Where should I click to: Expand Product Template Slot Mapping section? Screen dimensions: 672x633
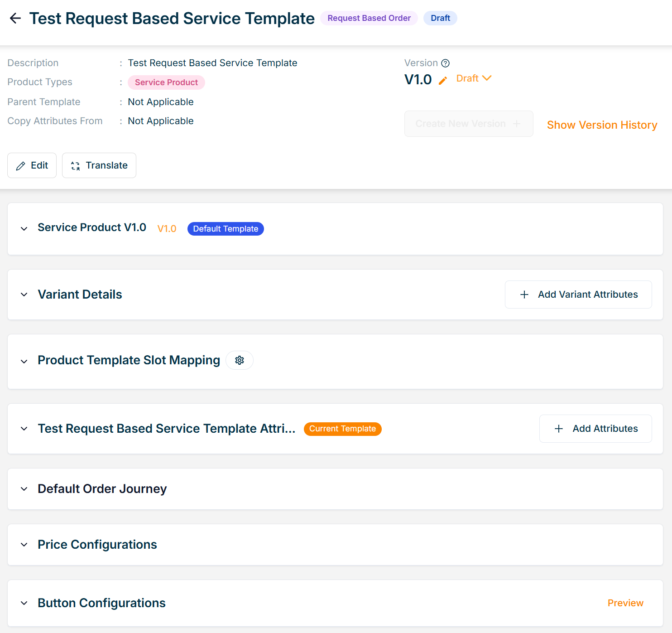24,361
